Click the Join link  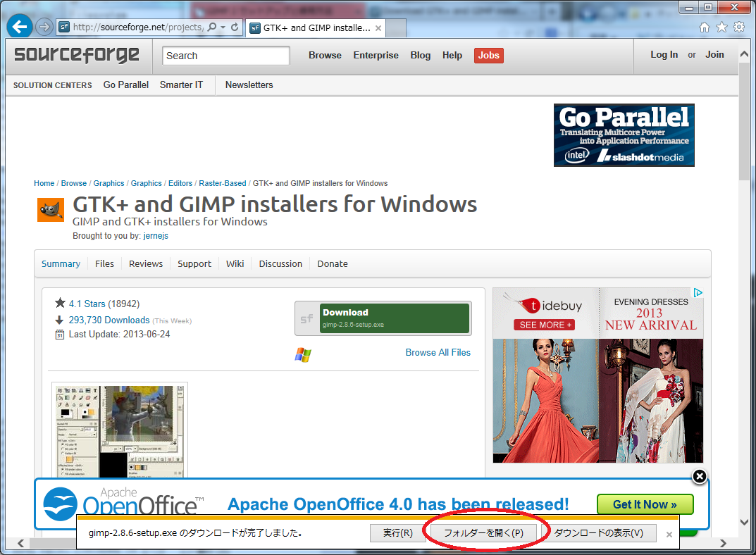coord(714,54)
